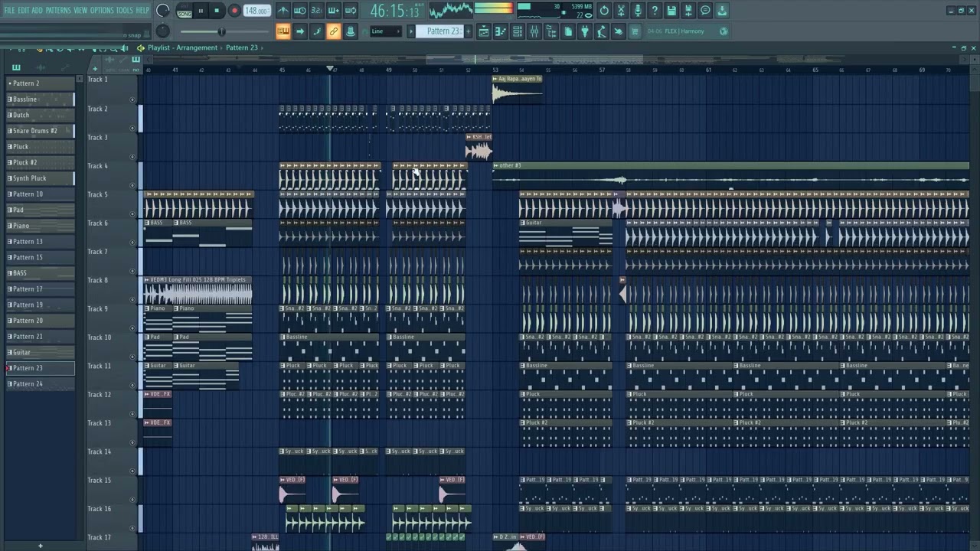Open the Channel rack view icon

click(517, 31)
